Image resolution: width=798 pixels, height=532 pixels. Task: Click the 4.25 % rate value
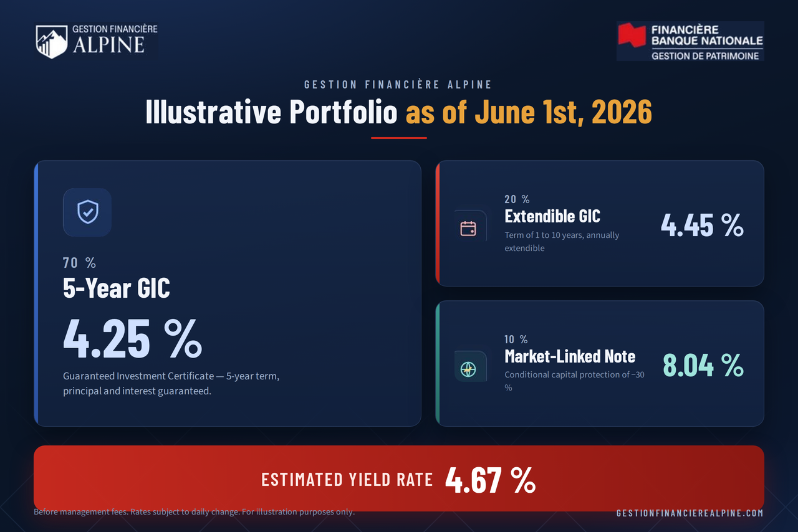(x=133, y=338)
